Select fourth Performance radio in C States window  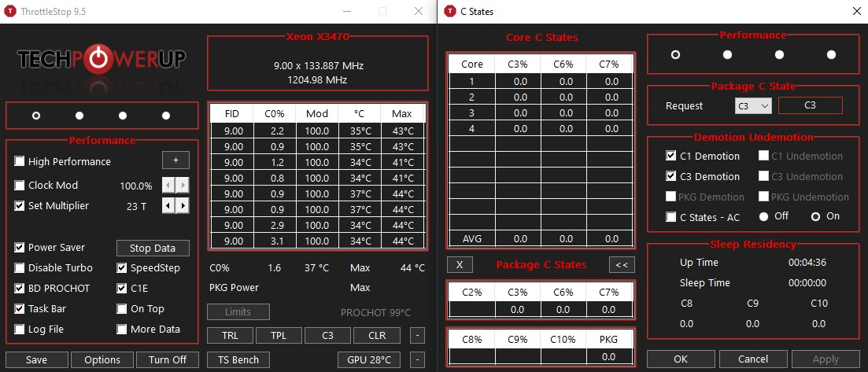[832, 55]
